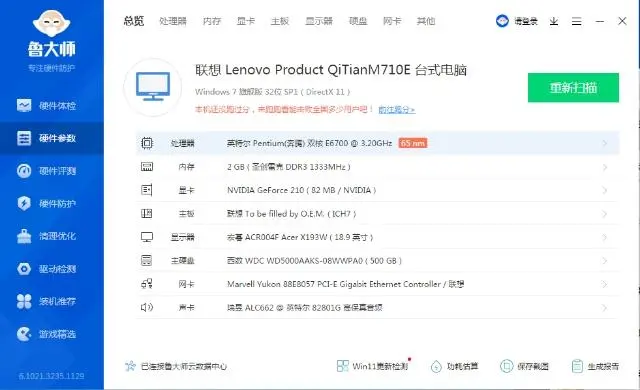Click the download arrow icon in title bar
Viewport: 640px width, 390px height.
pos(553,21)
